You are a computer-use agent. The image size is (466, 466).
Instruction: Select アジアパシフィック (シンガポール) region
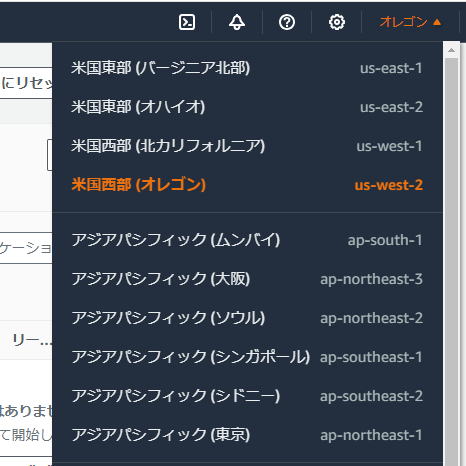[247, 357]
